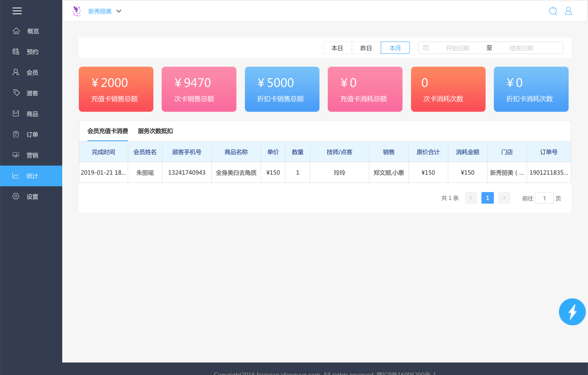Expand the 新秀丽美 store dropdown arrow
The width and height of the screenshot is (588, 375).
[x=119, y=11]
